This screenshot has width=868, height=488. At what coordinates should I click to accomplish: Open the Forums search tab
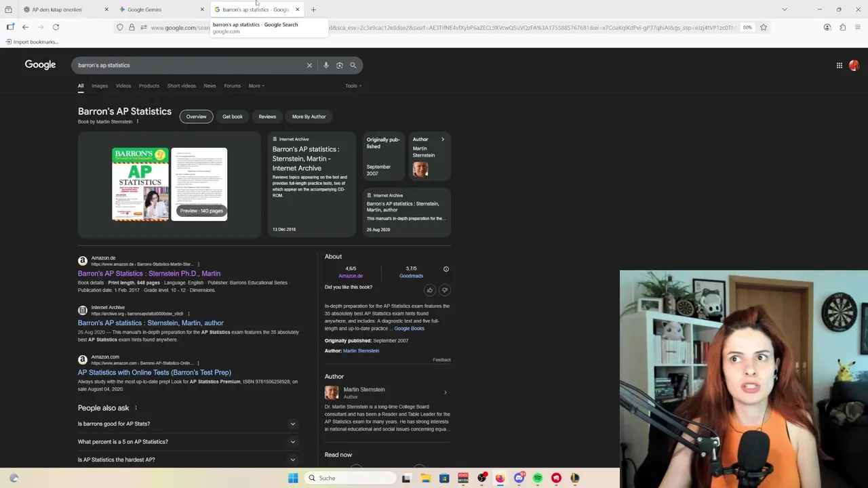233,86
